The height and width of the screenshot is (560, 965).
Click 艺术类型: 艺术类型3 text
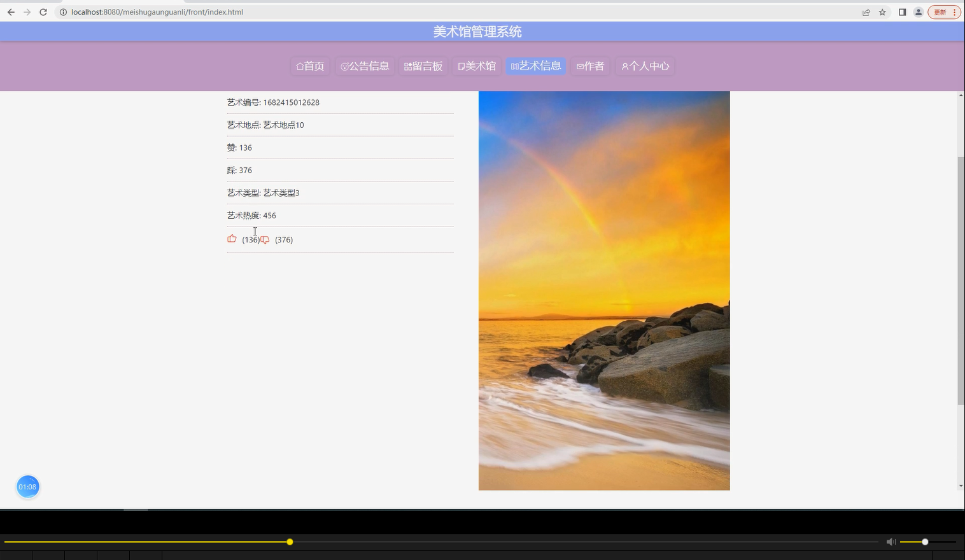click(x=263, y=193)
